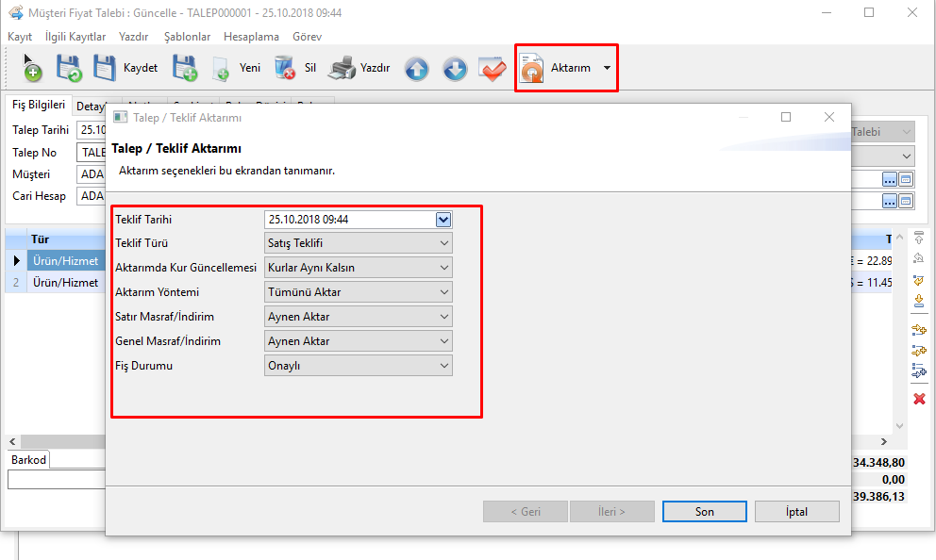
Task: Click the save and new disk icon
Action: tap(184, 68)
